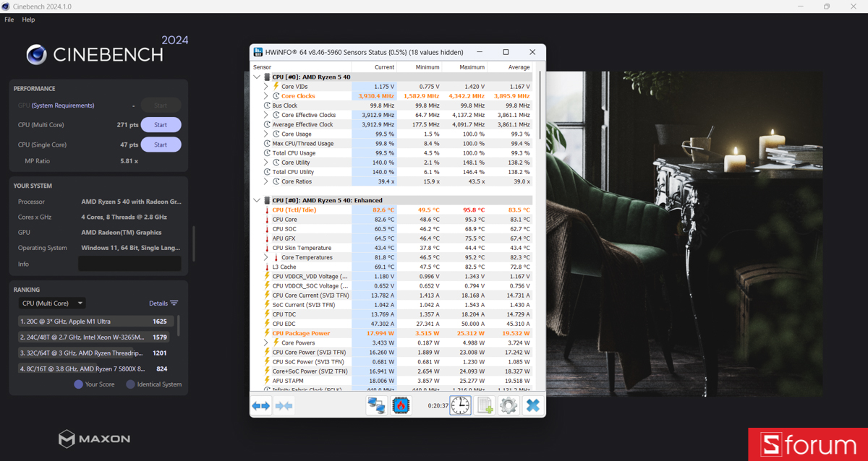Open the remote network monitoring icon in HWiNFO
The height and width of the screenshot is (461, 868).
377,405
